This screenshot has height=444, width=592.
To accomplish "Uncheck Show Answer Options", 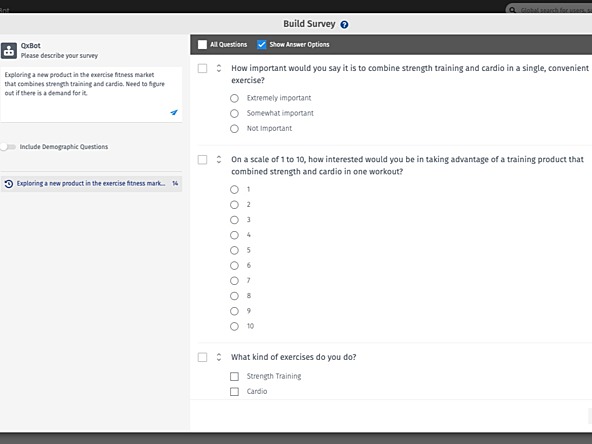I will pyautogui.click(x=261, y=45).
